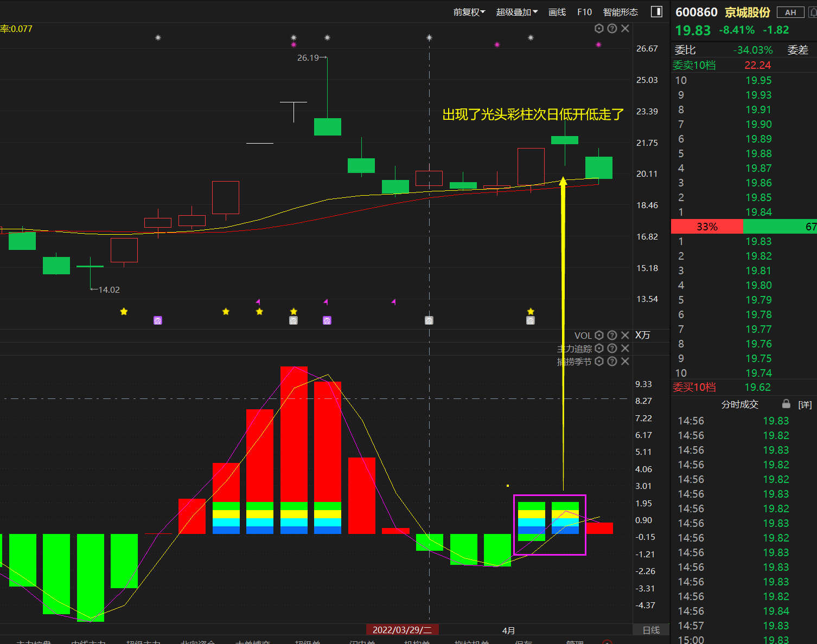Close the main K-line indicator header
Viewport: 817px width, 644px height.
(625, 28)
